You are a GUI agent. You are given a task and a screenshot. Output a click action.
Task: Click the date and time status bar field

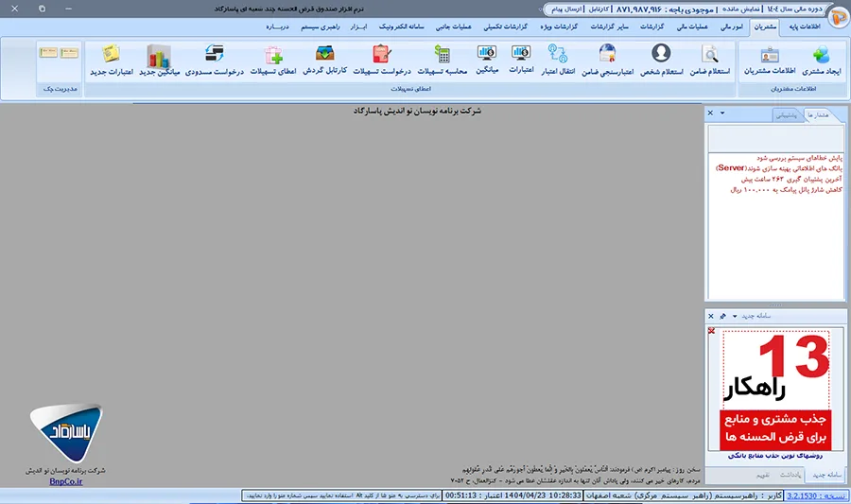click(x=513, y=495)
